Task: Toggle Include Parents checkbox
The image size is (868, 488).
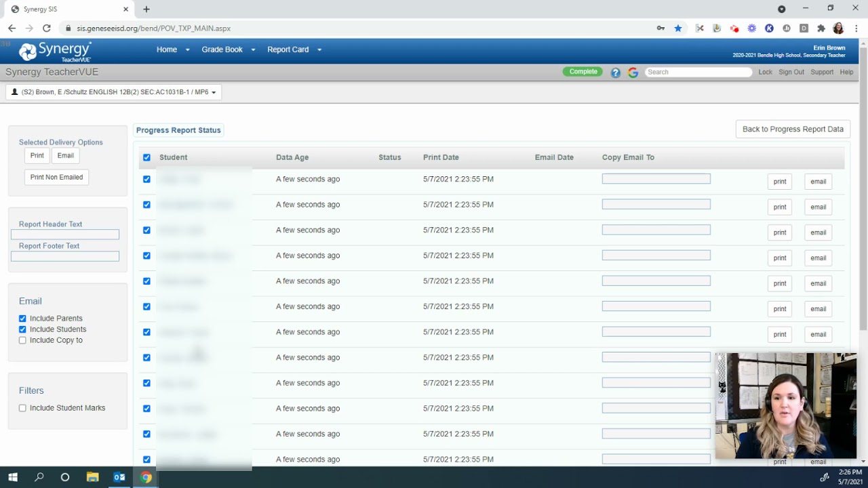Action: point(22,319)
